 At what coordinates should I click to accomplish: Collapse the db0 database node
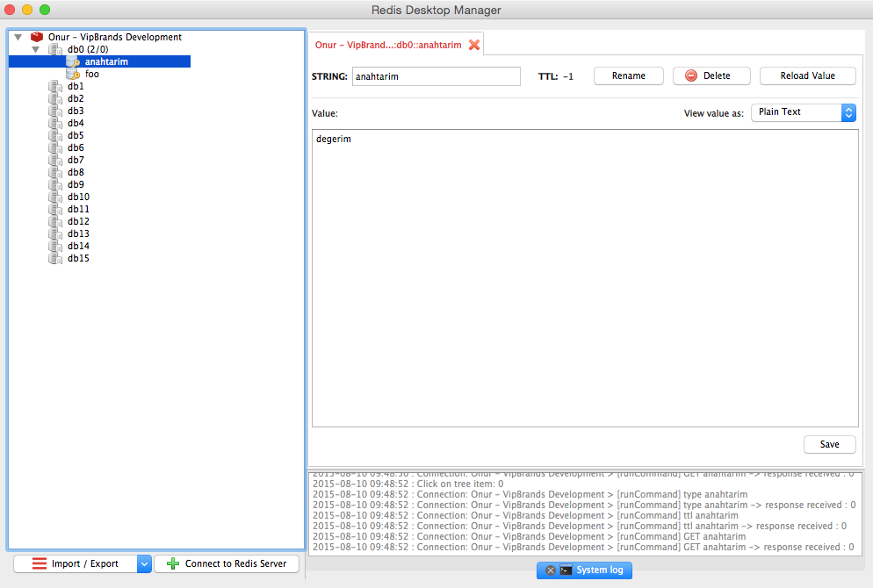click(36, 49)
